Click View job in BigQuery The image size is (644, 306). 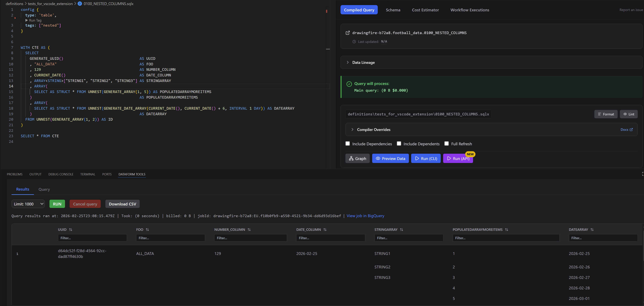[365, 216]
